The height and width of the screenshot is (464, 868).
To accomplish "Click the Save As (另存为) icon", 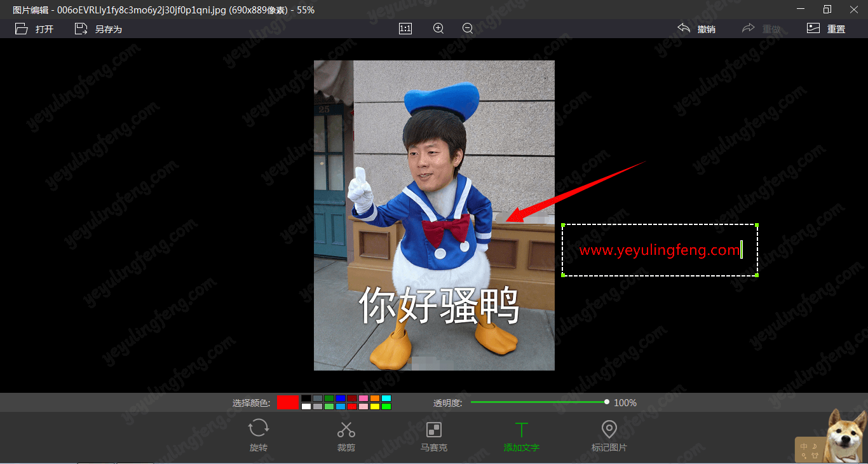I will click(x=81, y=29).
